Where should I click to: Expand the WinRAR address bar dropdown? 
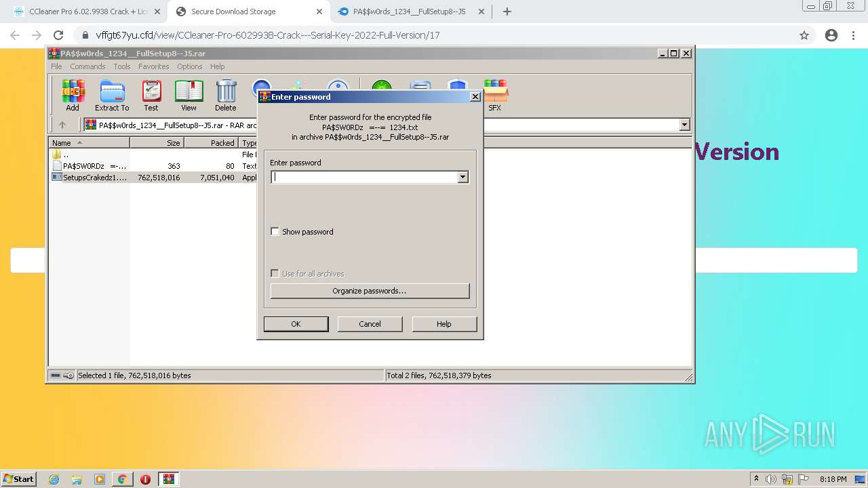pyautogui.click(x=684, y=125)
